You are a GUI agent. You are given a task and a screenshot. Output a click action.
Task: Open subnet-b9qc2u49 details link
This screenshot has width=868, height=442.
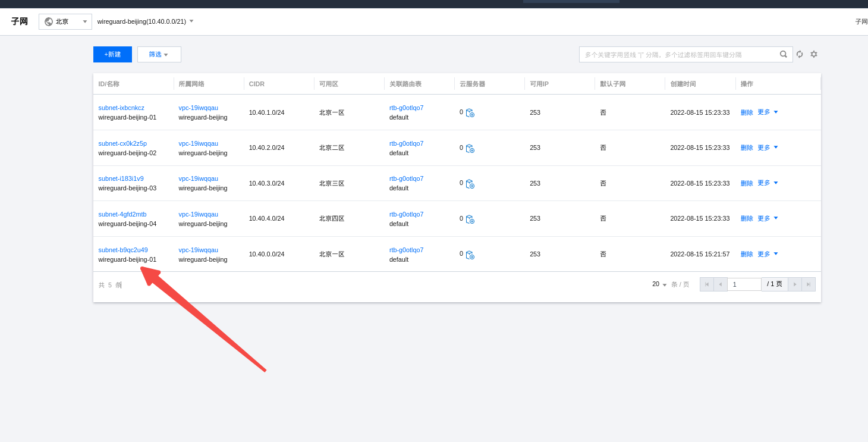(123, 250)
